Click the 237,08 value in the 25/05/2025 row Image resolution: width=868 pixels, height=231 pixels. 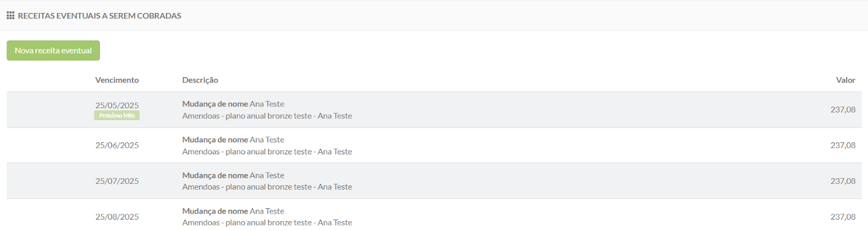tap(843, 109)
